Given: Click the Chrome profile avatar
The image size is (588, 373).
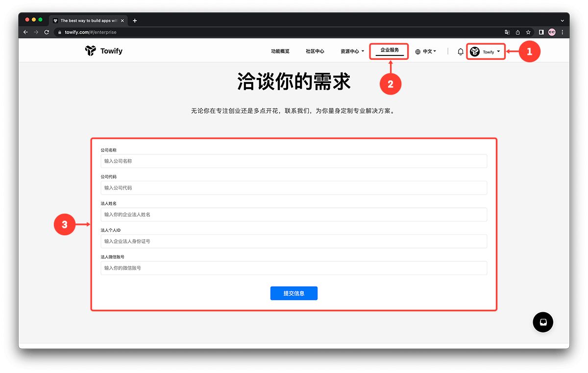Looking at the screenshot, I should click(552, 32).
